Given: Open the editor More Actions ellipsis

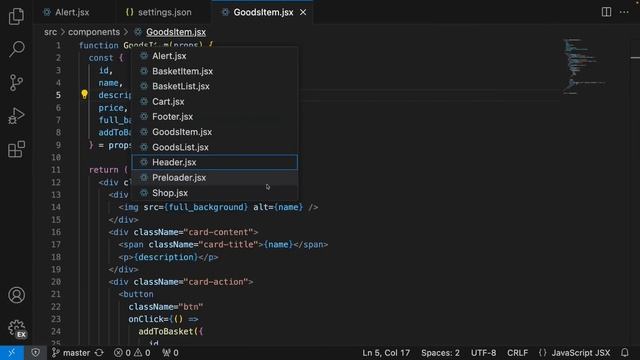Looking at the screenshot, I should click(624, 12).
